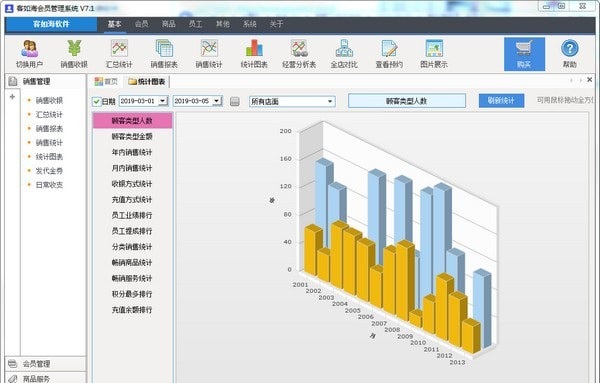Screen dimensions: 600x383
Task: Open the end date 2019-03-05 dropdown
Action: (x=217, y=101)
